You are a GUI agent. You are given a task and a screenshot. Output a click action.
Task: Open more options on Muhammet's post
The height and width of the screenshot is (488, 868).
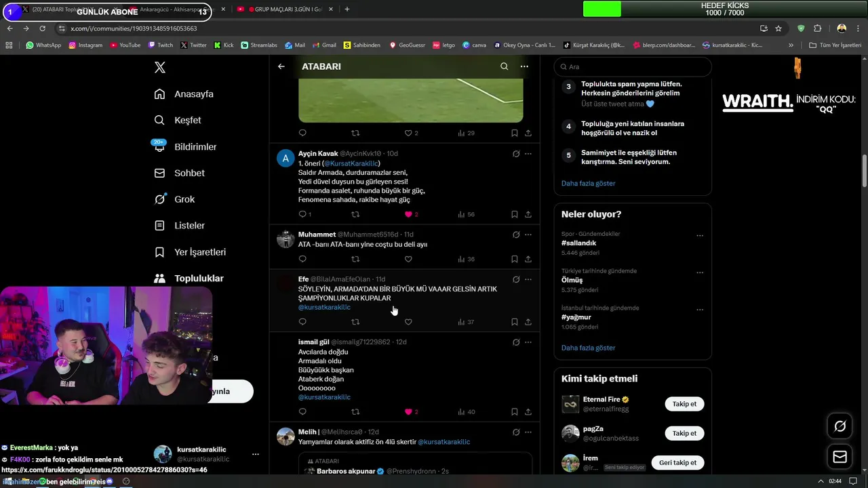point(528,235)
